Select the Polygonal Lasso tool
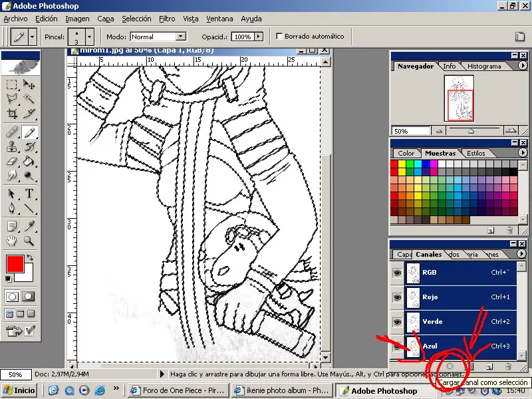Viewport: 532px width, 399px height. coord(11,98)
